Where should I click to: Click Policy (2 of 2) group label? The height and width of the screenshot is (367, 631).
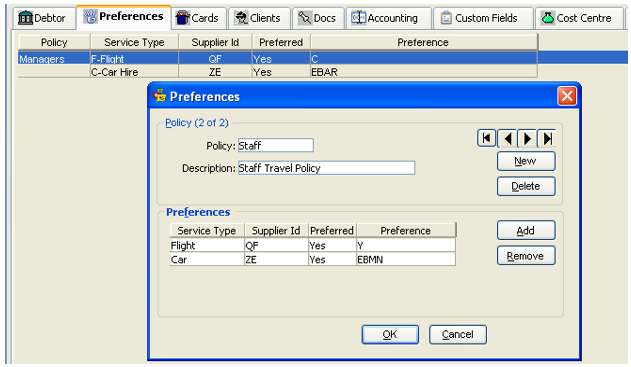[x=197, y=122]
